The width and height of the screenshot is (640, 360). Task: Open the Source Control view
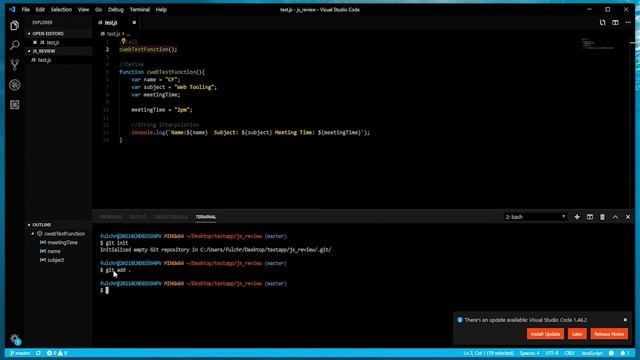pyautogui.click(x=15, y=65)
